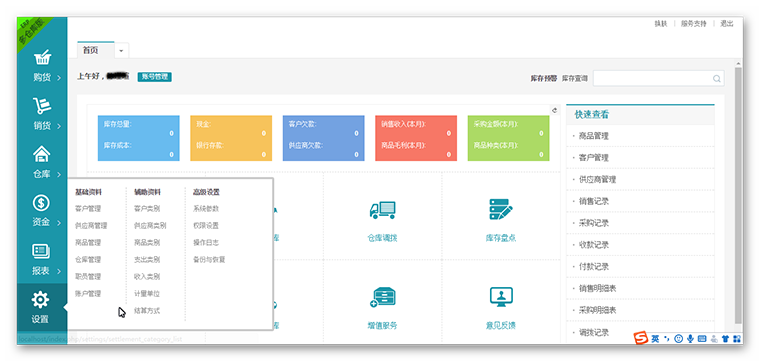Click the shirt skin icon in the IME bar
Screen dimensions: 760x361
725,338
